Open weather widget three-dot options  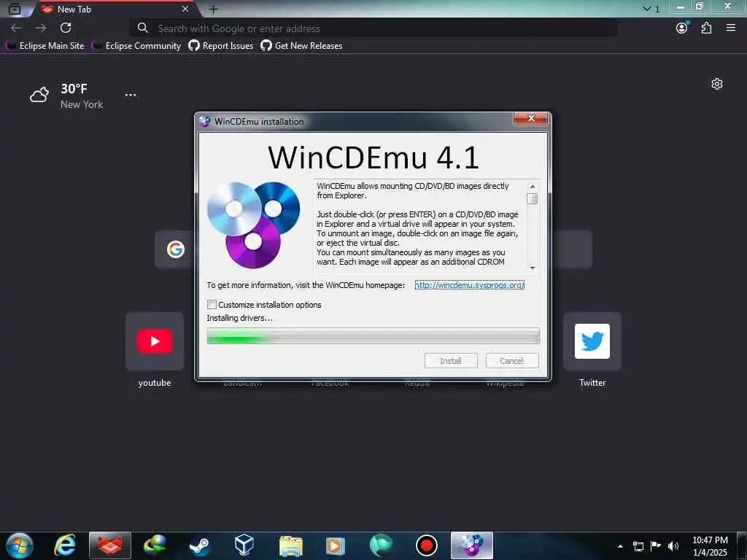click(131, 96)
